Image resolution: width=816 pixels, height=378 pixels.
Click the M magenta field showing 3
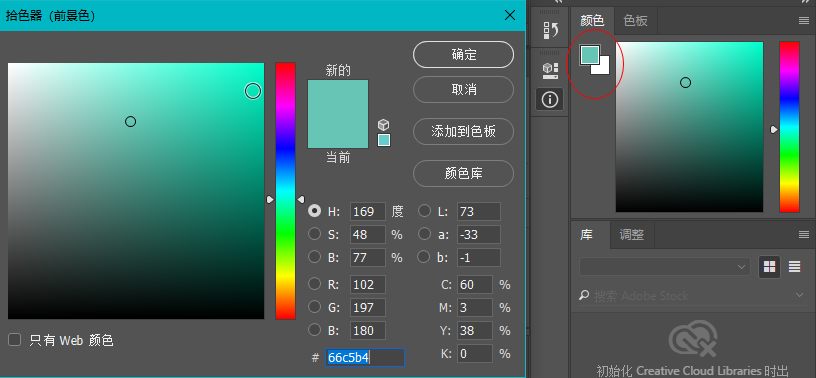(475, 308)
